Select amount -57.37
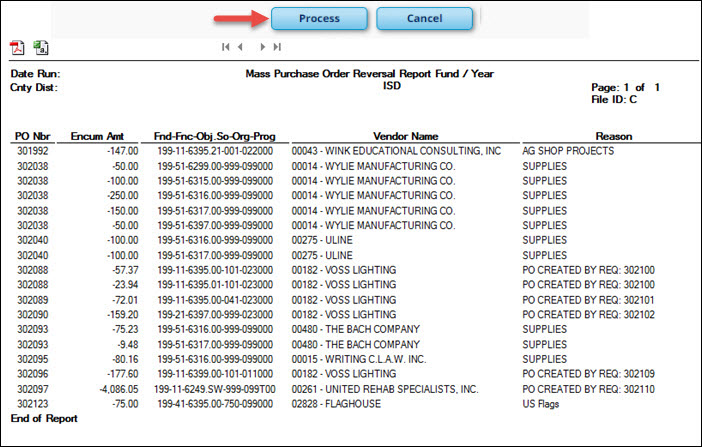Viewport: 702px width, 447px height. click(x=125, y=270)
